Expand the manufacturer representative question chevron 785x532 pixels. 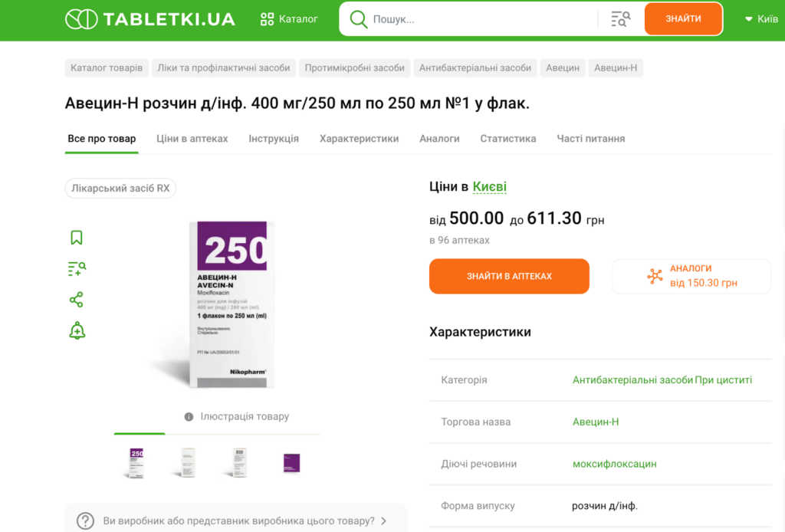click(383, 521)
